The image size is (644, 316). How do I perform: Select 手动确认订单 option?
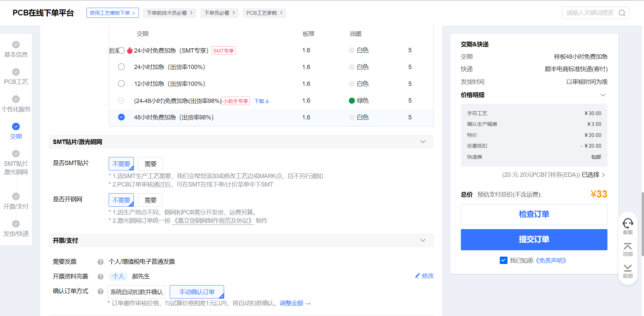[x=197, y=292]
